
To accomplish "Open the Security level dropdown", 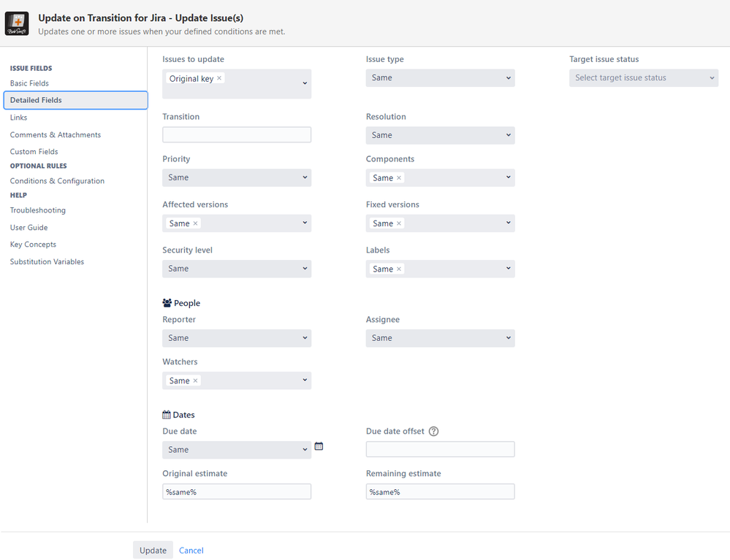I will tap(237, 269).
